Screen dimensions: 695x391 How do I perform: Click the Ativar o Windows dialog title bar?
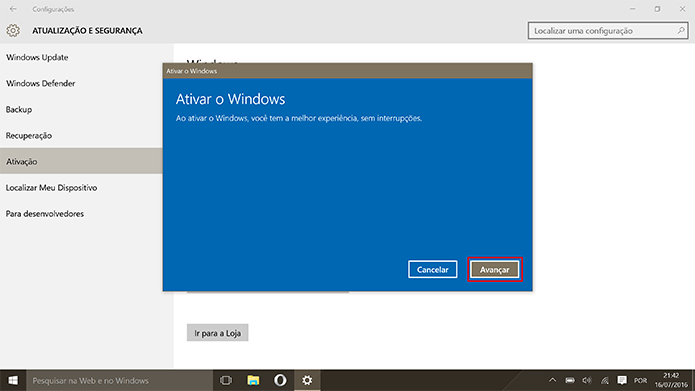tap(348, 71)
